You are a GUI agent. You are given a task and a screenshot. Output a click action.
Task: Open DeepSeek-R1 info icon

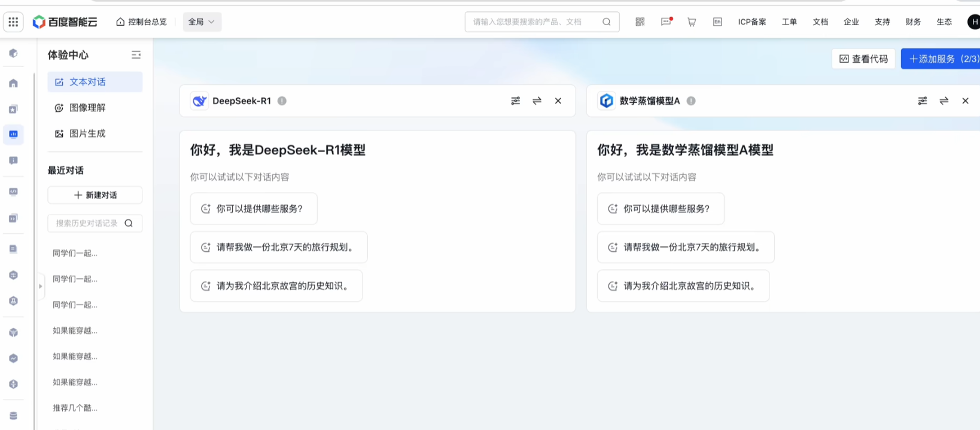tap(282, 101)
